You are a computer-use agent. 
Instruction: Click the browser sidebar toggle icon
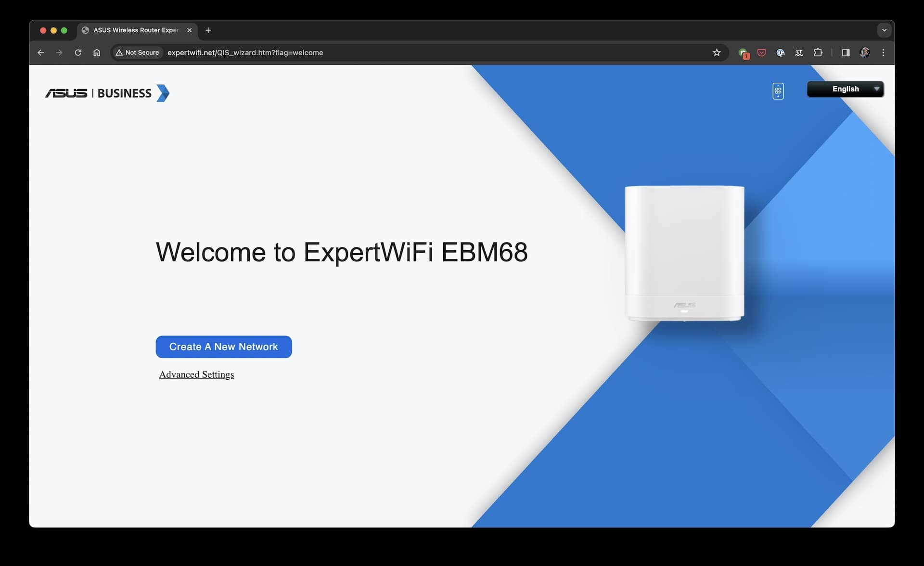tap(846, 53)
